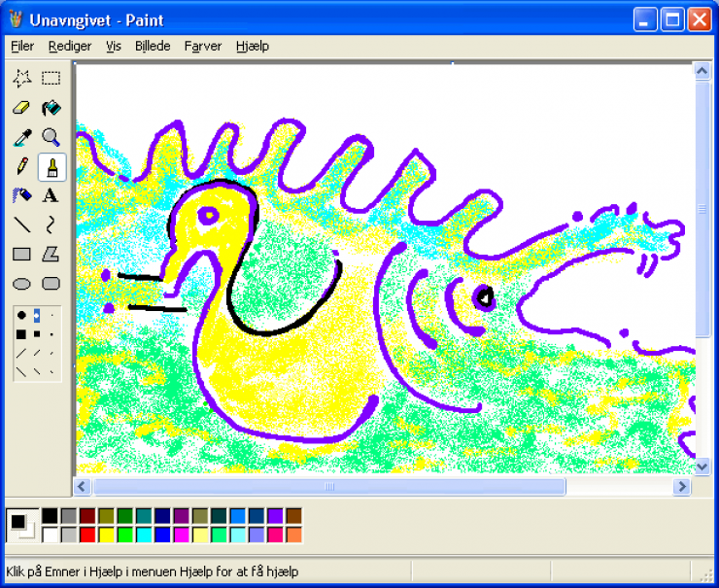Click the horizontal scrollbar right arrow
The height and width of the screenshot is (588, 719).
(x=682, y=486)
